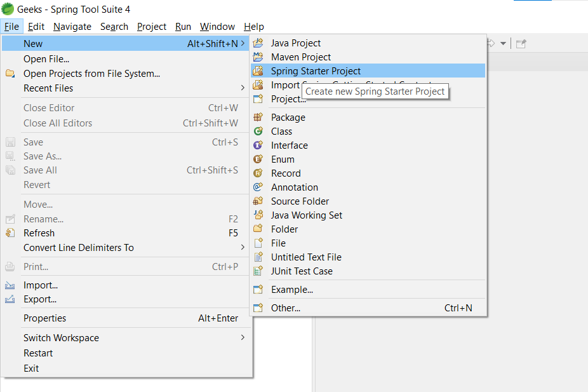Image resolution: width=588 pixels, height=392 pixels.
Task: Select Properties in the File menu
Action: [x=125, y=318]
